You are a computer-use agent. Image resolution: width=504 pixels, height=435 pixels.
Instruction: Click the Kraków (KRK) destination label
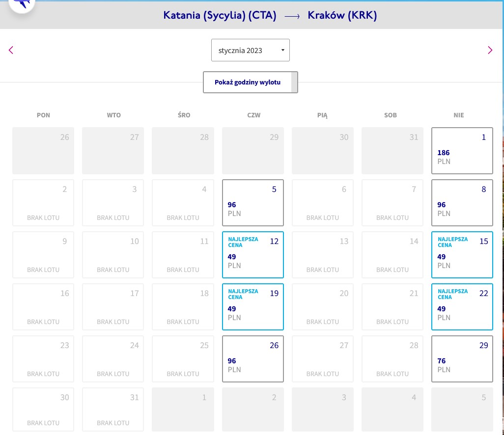pos(342,15)
